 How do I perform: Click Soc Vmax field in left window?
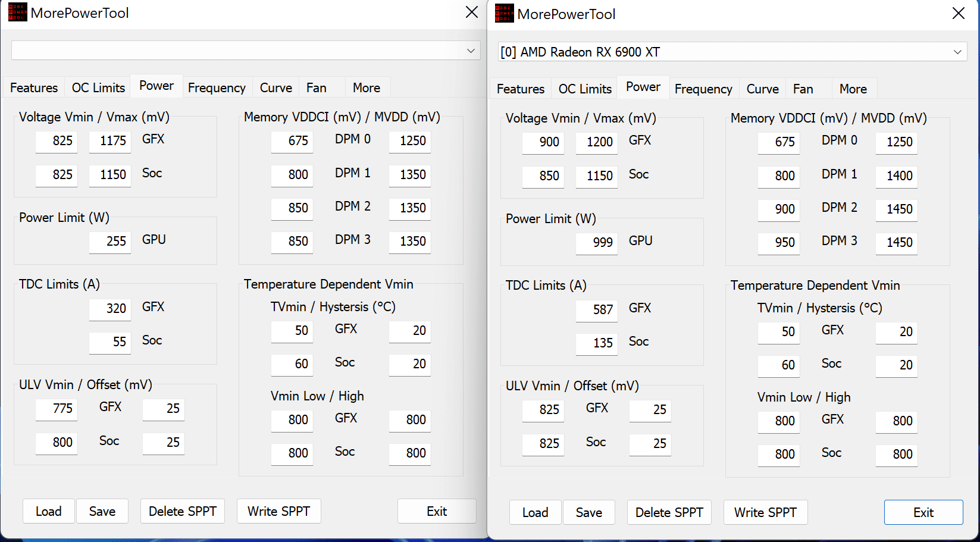pyautogui.click(x=110, y=175)
